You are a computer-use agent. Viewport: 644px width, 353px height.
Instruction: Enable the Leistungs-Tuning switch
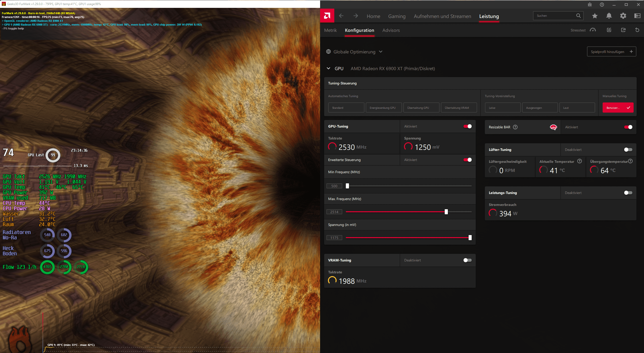click(628, 193)
